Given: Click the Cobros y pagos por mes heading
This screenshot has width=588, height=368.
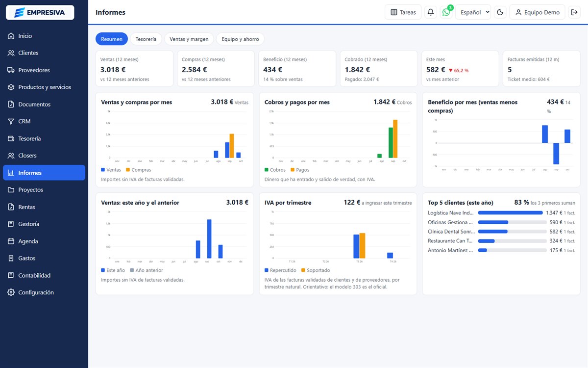Looking at the screenshot, I should pyautogui.click(x=297, y=103).
